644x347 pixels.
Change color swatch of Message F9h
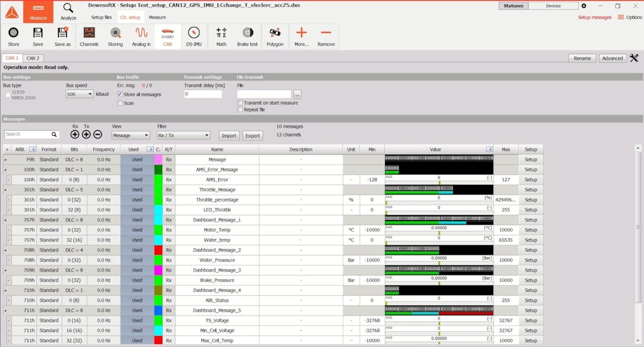click(x=158, y=159)
